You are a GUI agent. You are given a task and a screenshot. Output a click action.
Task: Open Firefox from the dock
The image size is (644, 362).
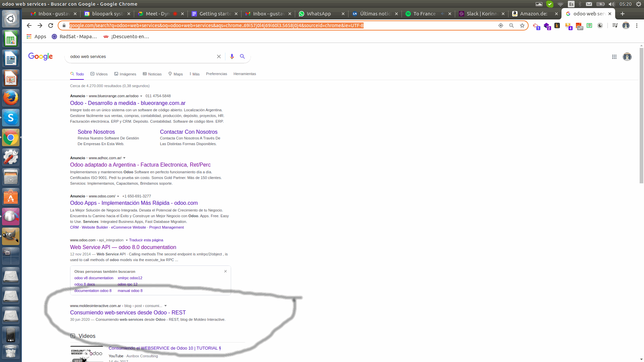coord(11,98)
